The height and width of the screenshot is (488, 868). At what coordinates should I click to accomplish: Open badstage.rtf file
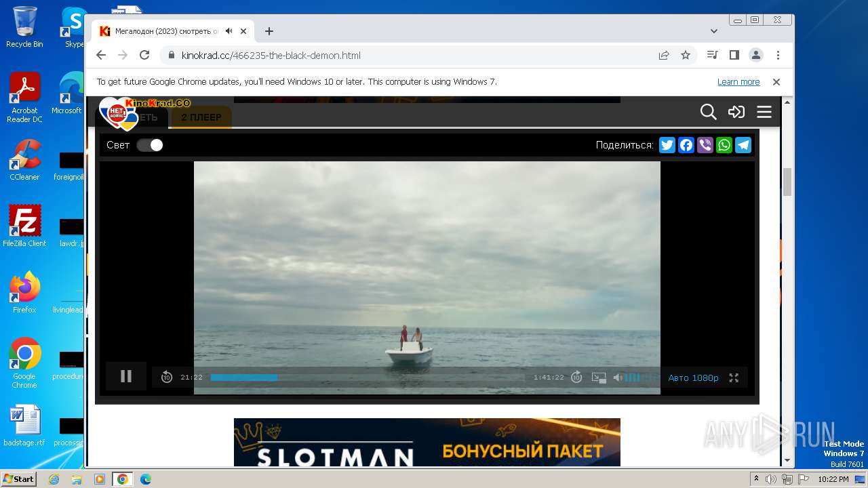pyautogui.click(x=24, y=426)
